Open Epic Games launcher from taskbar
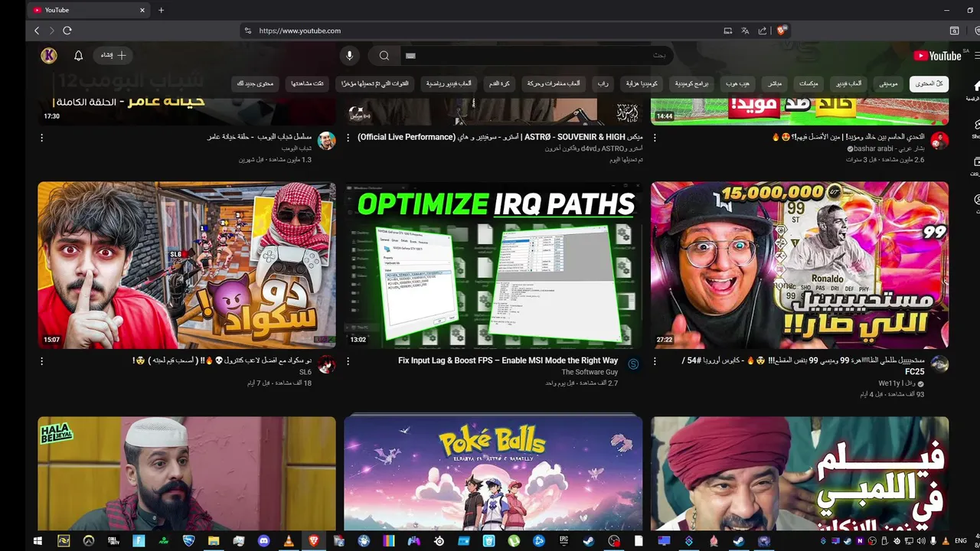The width and height of the screenshot is (980, 551). 563,541
